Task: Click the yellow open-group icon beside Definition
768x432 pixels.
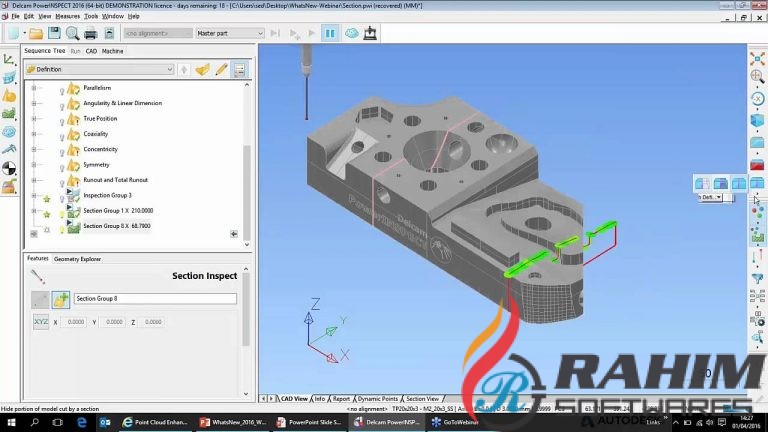Action: (202, 70)
